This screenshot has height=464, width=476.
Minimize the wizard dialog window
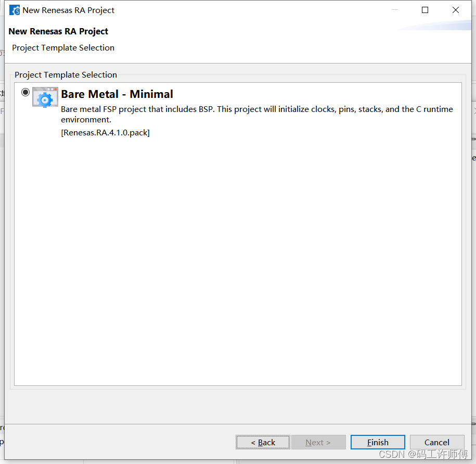(395, 10)
